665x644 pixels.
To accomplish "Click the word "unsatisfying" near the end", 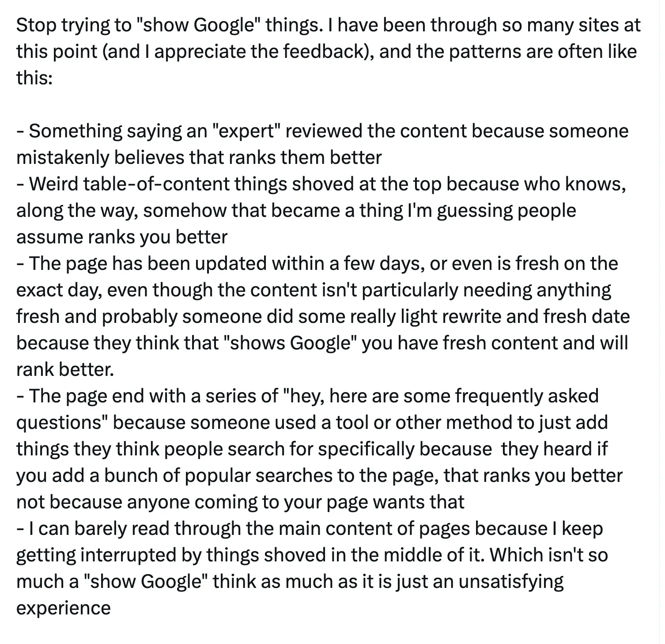I will pyautogui.click(x=511, y=582).
